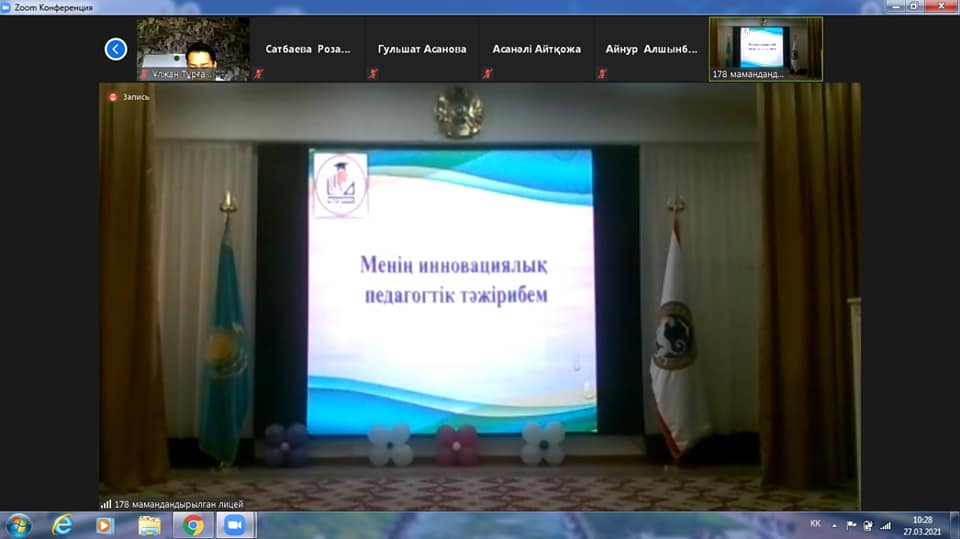The width and height of the screenshot is (960, 539).
Task: Select the Асанәлі Айтқожа participant tile
Action: 537,49
